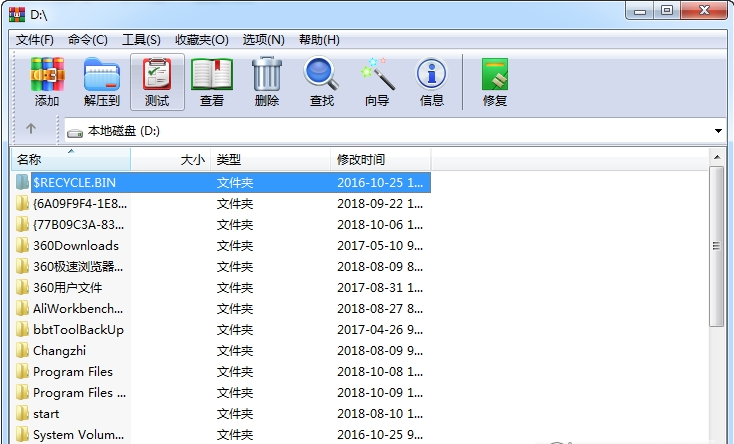Select the bbtToolBackUp folder name
Viewport: 734px width, 444px height.
pyautogui.click(x=78, y=329)
